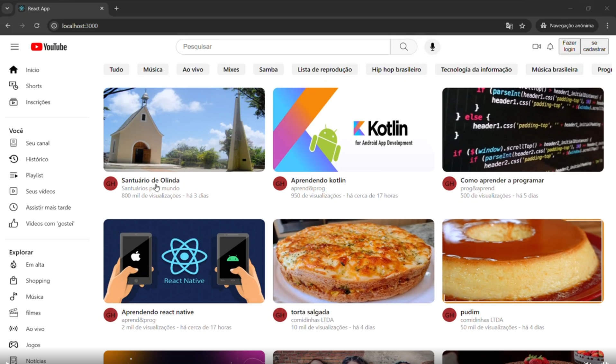The image size is (616, 364).
Task: Open the Santuário de Olinda title link
Action: click(150, 180)
